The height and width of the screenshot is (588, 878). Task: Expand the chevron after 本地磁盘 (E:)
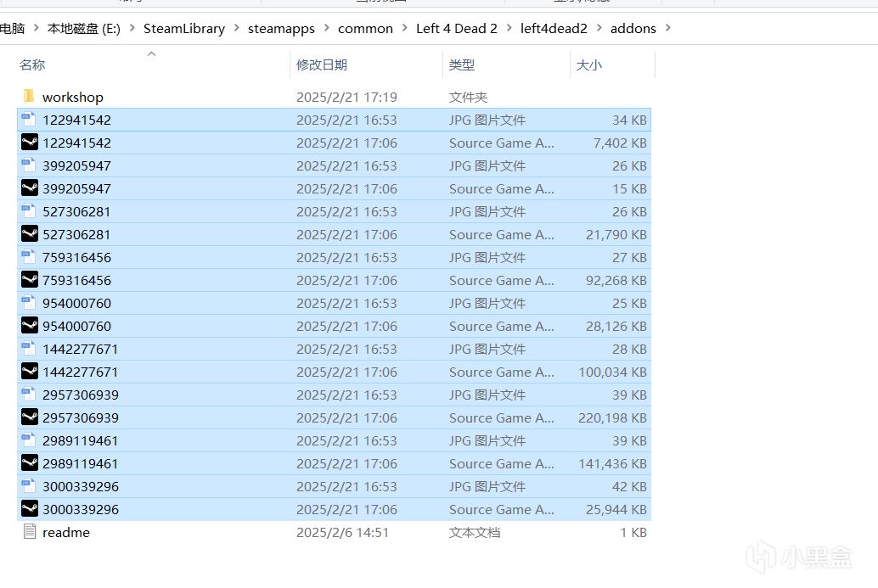click(132, 28)
